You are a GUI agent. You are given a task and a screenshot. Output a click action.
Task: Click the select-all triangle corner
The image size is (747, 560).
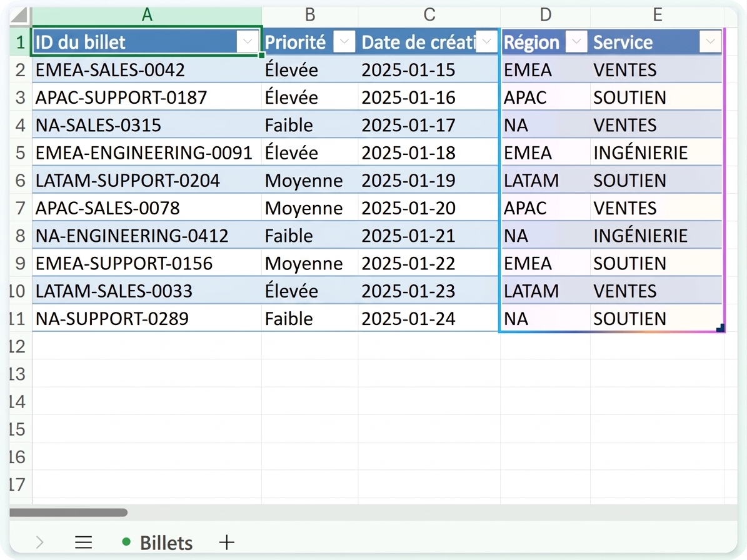(19, 15)
